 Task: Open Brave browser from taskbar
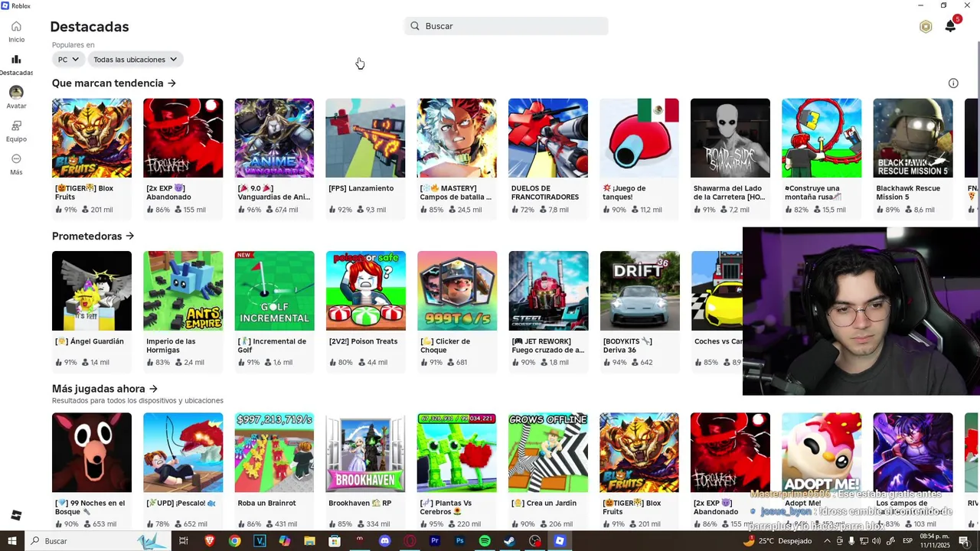[210, 541]
